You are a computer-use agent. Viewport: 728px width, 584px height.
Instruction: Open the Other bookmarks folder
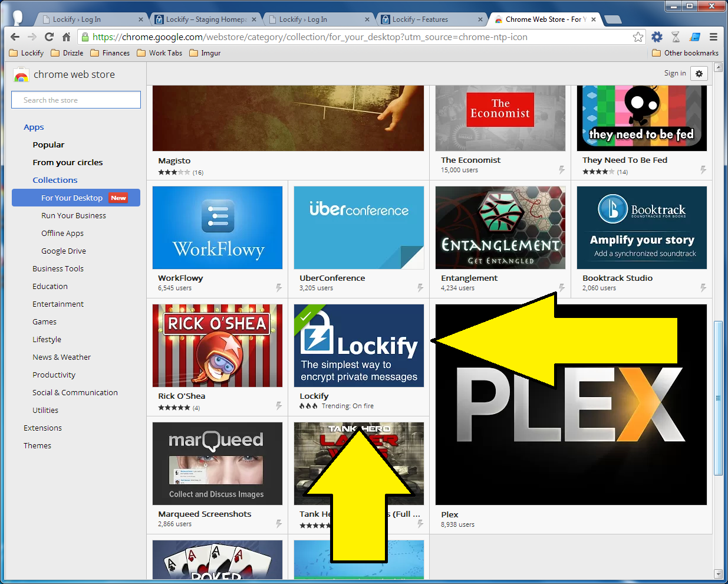coord(686,53)
